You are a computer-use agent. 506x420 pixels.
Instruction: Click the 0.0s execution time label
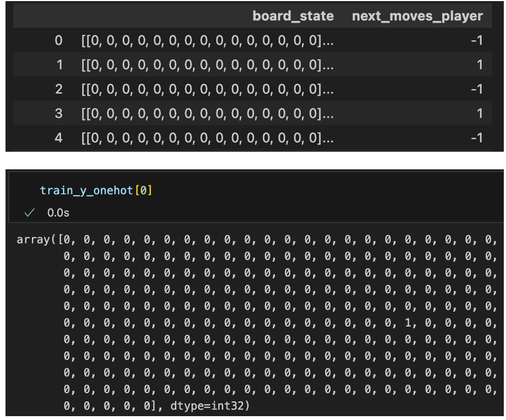coord(58,212)
